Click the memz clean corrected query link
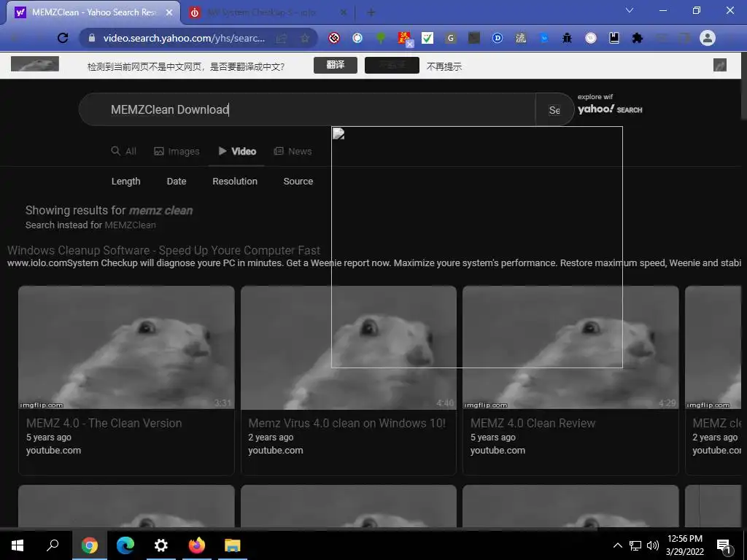This screenshot has width=747, height=560. tap(161, 210)
